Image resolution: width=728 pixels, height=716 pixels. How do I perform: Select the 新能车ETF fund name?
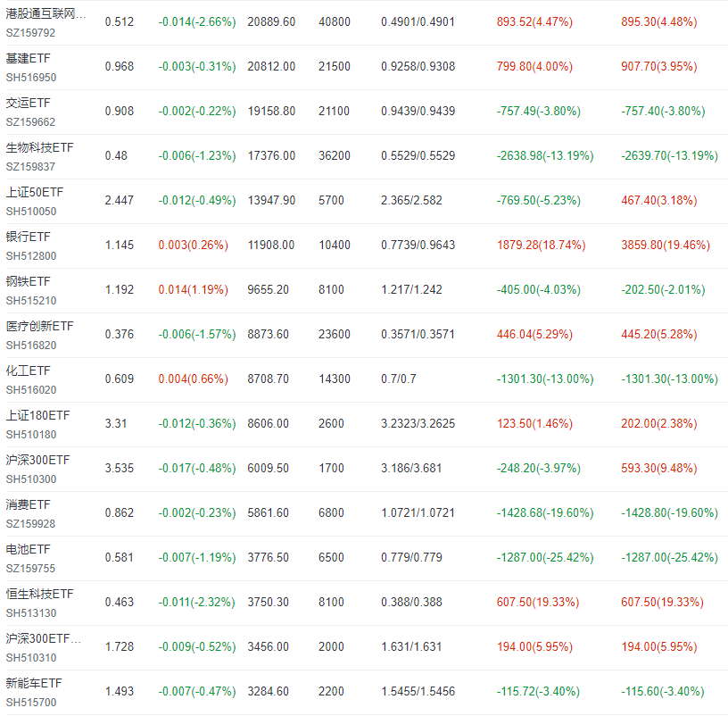pyautogui.click(x=33, y=683)
